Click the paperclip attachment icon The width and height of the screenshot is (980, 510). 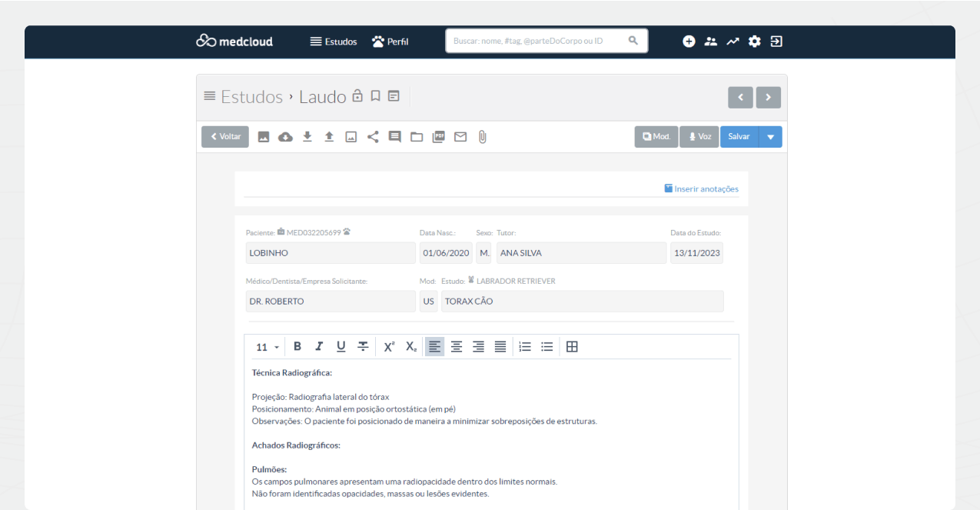tap(482, 137)
